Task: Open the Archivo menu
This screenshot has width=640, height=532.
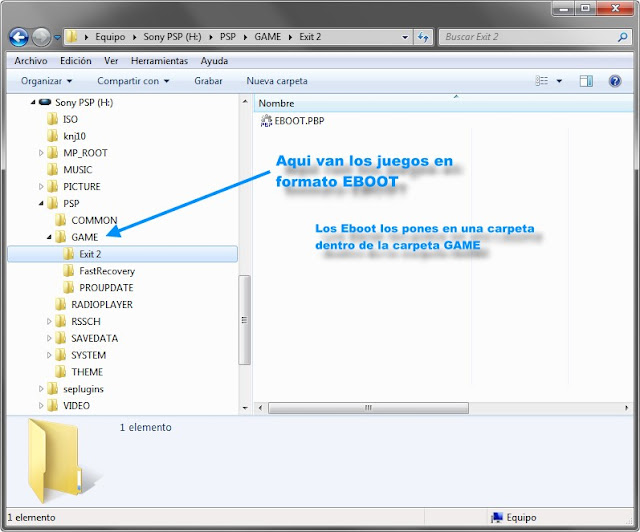Action: tap(31, 61)
